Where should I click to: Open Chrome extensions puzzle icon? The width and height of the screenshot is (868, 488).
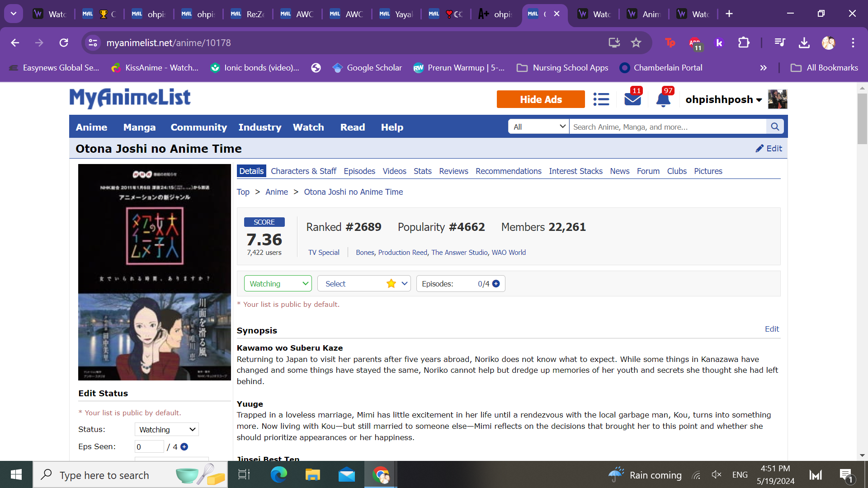[744, 43]
